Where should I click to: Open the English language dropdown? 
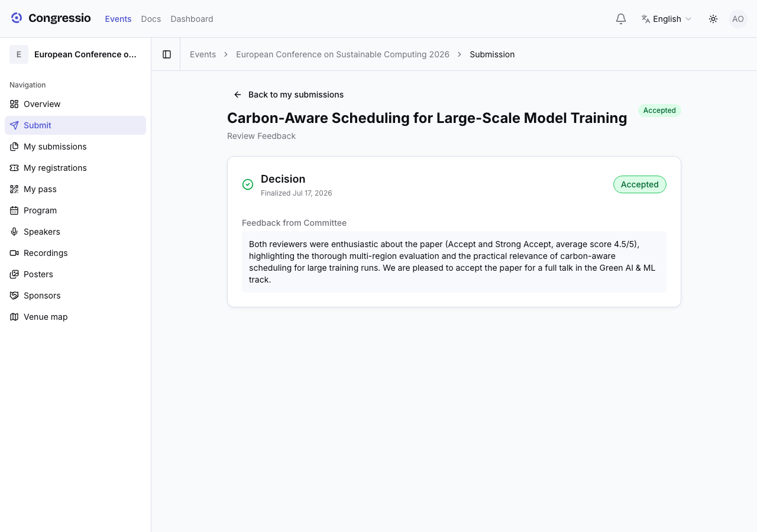[667, 19]
